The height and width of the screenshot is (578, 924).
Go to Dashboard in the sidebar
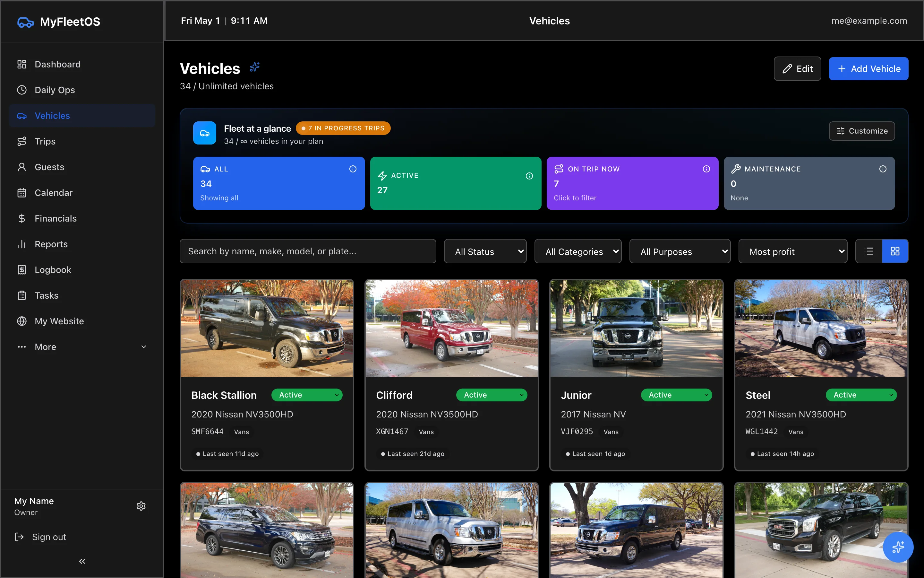coord(82,64)
